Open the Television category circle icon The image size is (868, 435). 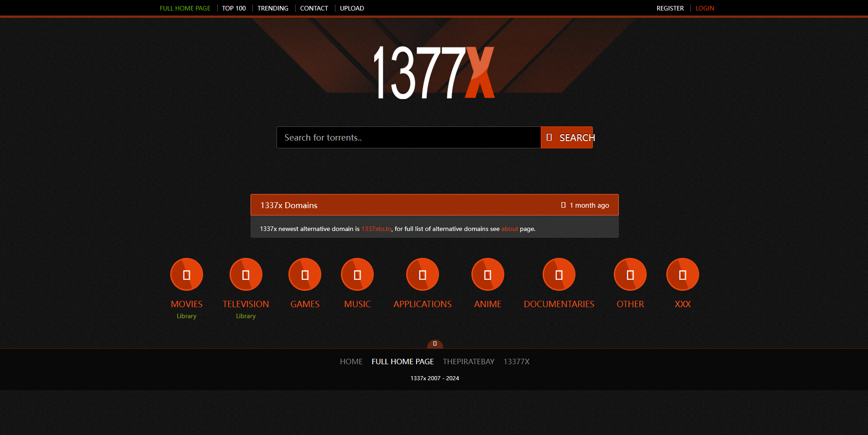point(246,274)
